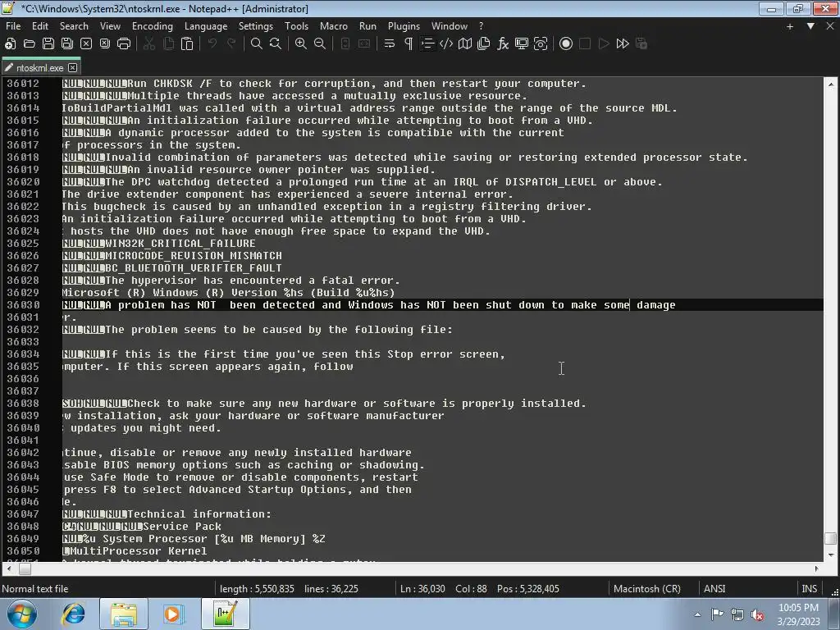The width and height of the screenshot is (840, 630).
Task: Click "Ln : 36,030" status bar field
Action: pos(422,589)
